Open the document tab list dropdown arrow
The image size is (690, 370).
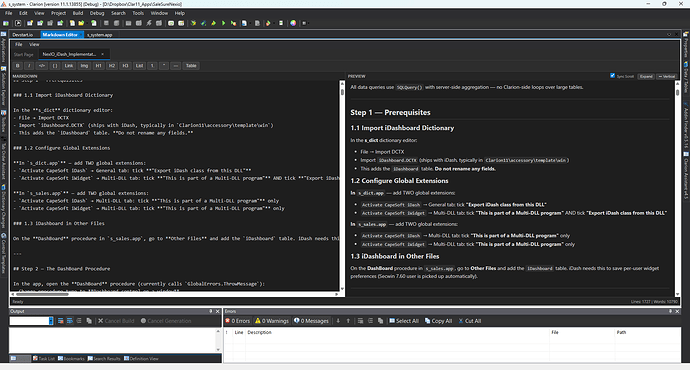click(x=669, y=35)
